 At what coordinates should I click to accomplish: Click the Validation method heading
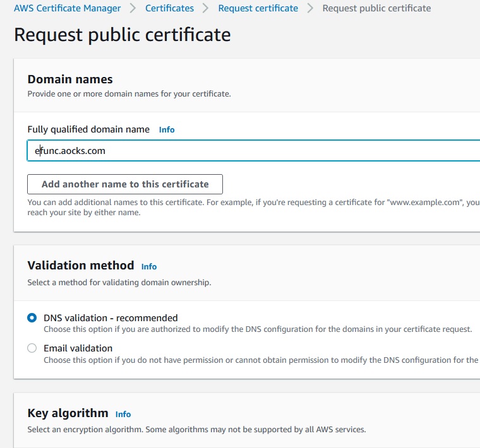[81, 265]
